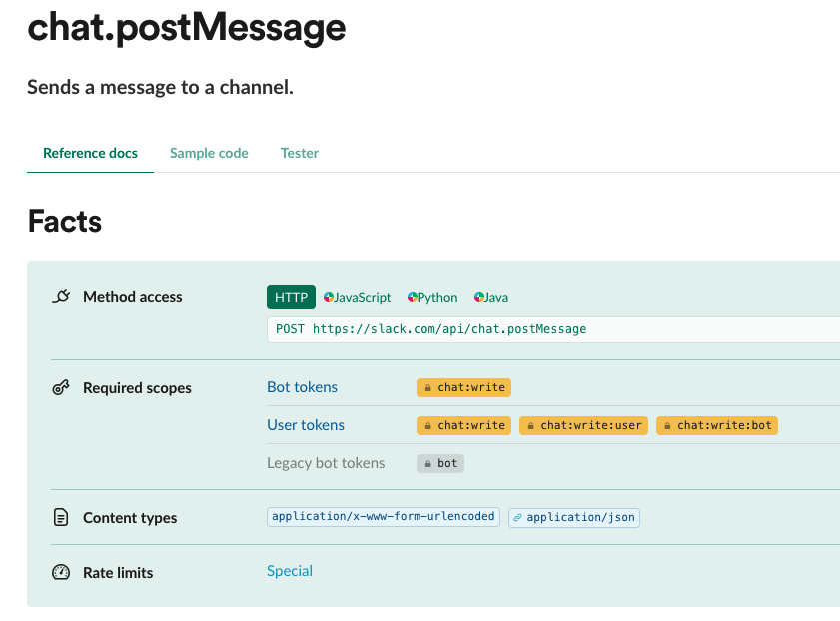
Task: Click the chat:write:bot scope badge
Action: (x=717, y=425)
